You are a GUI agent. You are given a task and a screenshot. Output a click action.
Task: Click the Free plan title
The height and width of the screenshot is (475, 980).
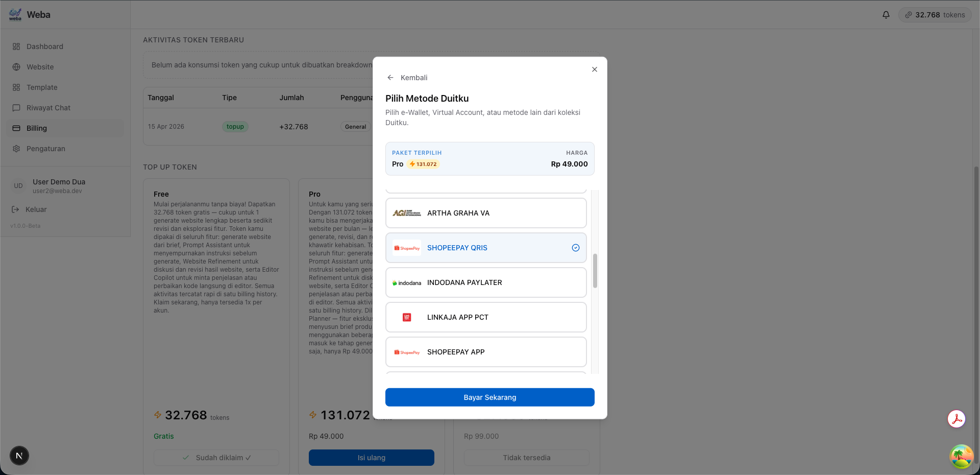pyautogui.click(x=161, y=194)
